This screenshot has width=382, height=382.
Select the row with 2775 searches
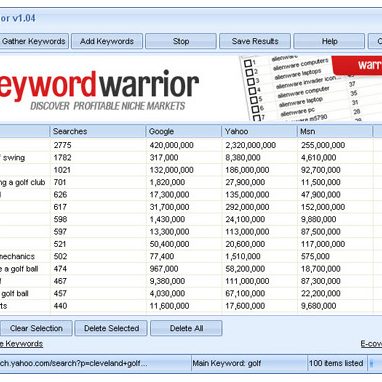click(x=191, y=145)
